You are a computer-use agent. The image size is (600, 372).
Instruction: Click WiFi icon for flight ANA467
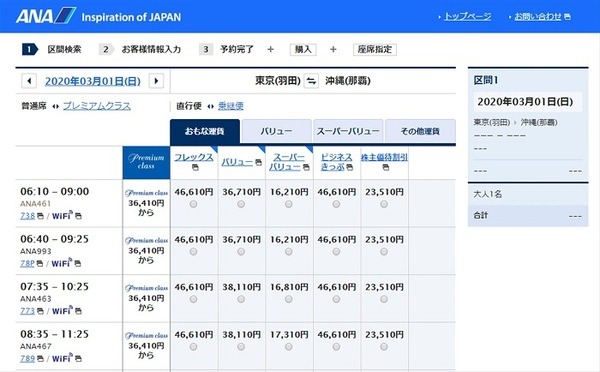pyautogui.click(x=62, y=358)
